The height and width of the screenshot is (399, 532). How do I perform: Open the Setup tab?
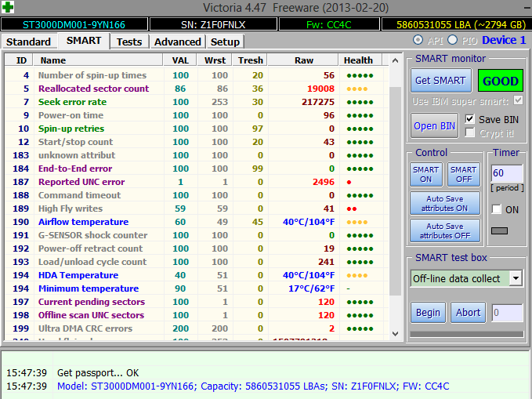point(225,42)
